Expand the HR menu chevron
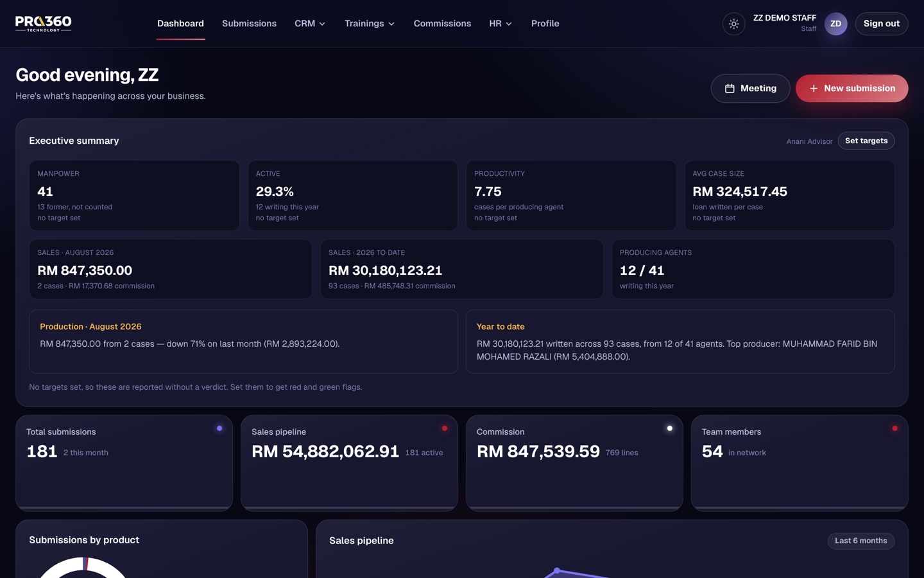924x578 pixels. point(509,24)
